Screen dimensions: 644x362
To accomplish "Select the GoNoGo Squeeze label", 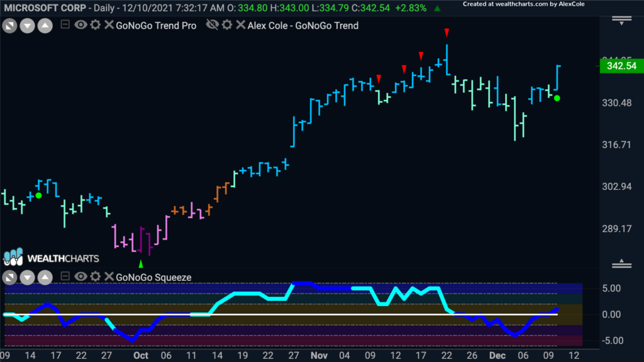I will tap(153, 277).
